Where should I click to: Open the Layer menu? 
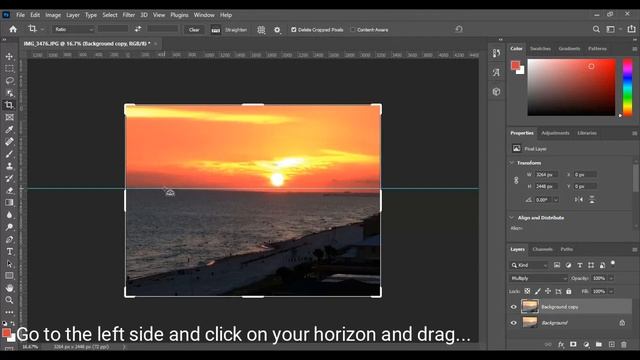(x=73, y=15)
